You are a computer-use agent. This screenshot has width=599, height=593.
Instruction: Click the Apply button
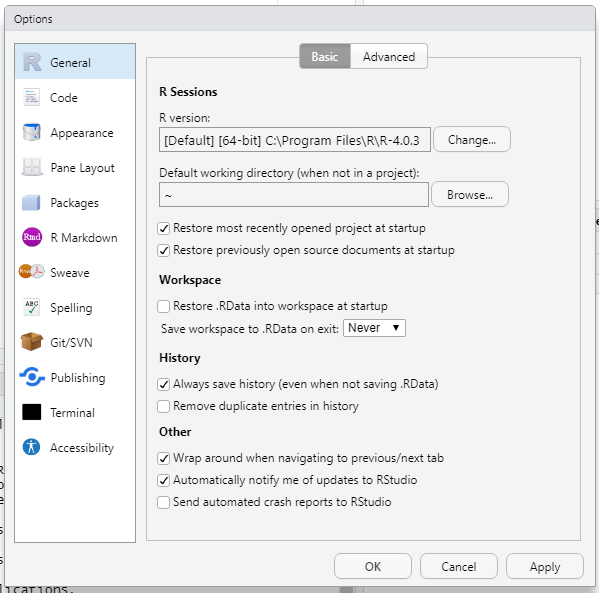click(545, 566)
